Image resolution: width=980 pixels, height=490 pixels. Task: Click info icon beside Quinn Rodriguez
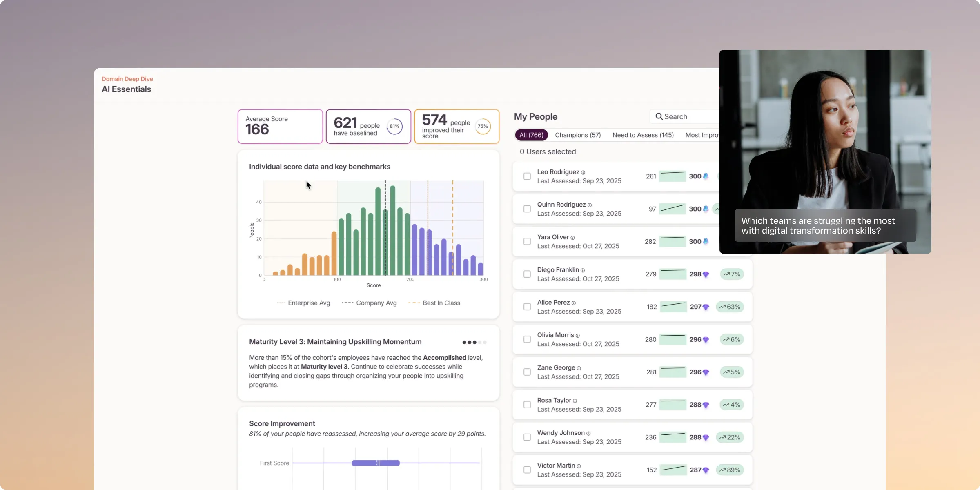click(590, 205)
